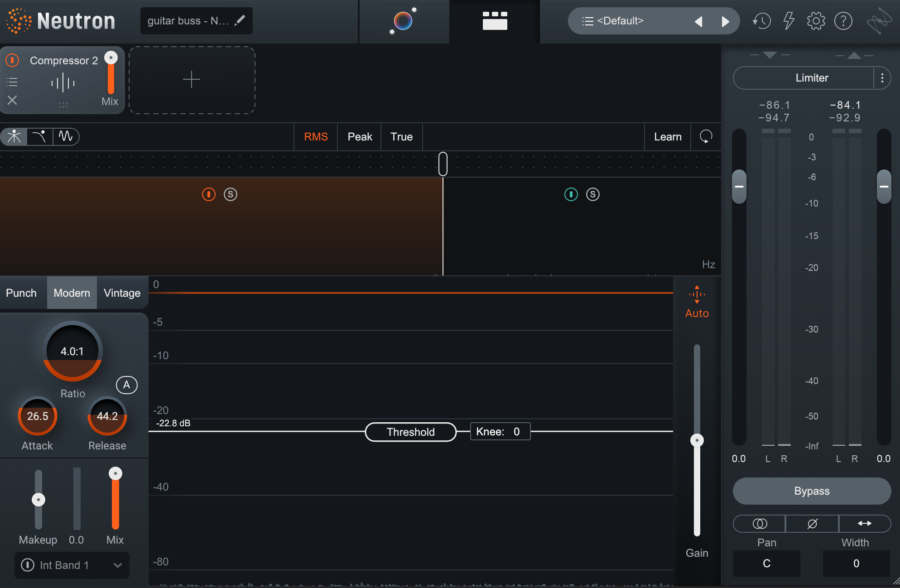Edit the track name with pencil icon

click(x=240, y=20)
